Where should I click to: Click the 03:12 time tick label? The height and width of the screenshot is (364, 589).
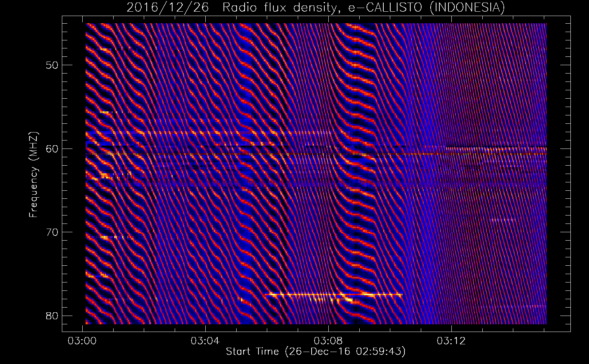coord(451,341)
